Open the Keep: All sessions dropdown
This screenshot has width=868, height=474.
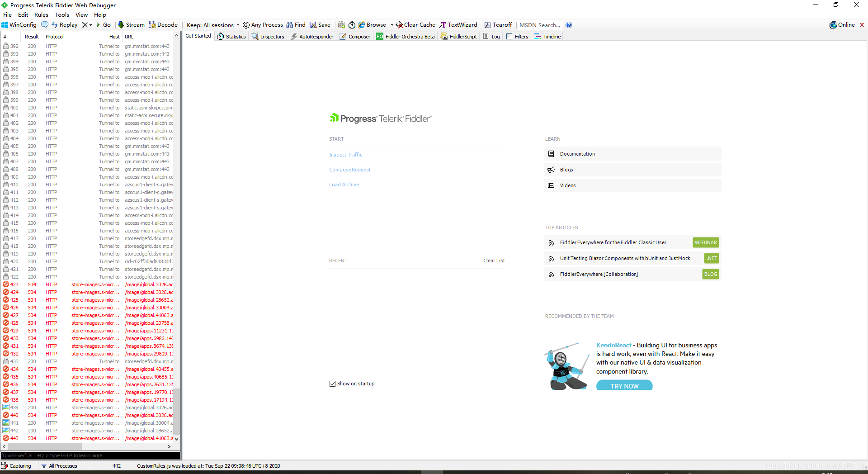pos(213,25)
